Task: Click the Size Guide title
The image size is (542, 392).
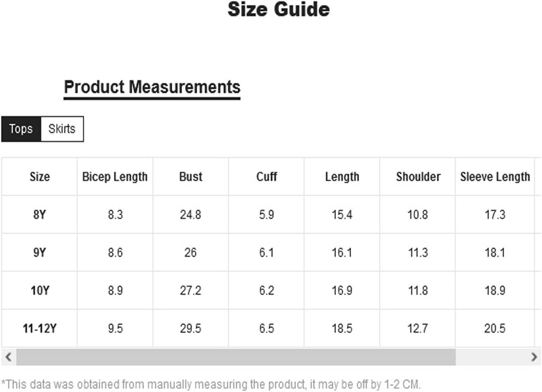Action: [279, 9]
